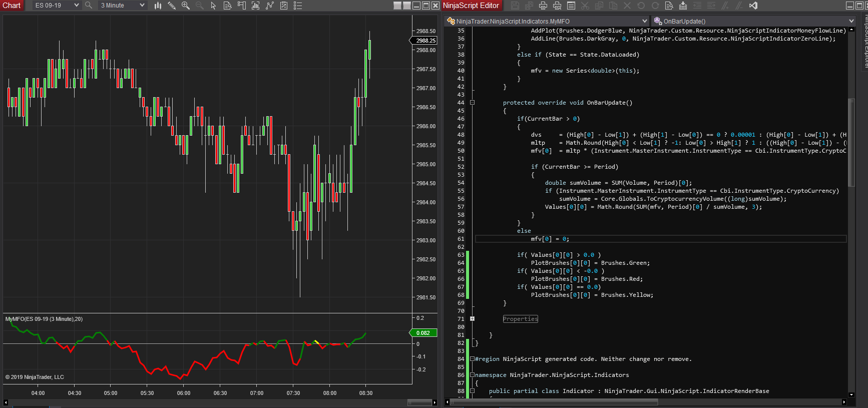Click the NinjaScript Editor title tab

[x=471, y=6]
